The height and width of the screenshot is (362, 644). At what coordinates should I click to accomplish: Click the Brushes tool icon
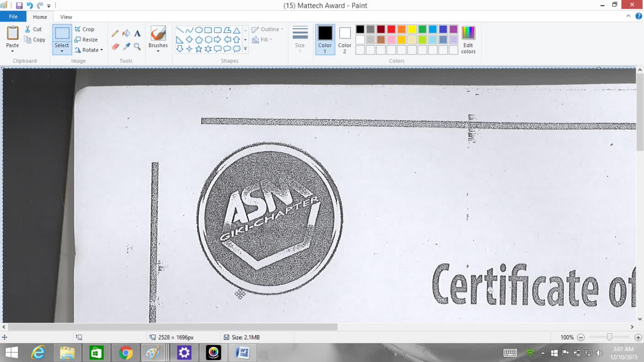click(158, 33)
